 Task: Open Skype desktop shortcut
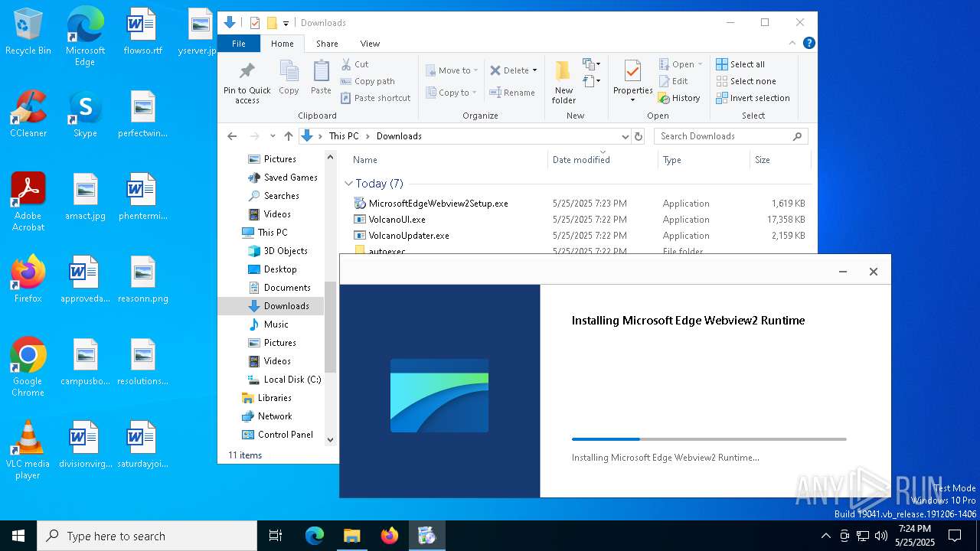(x=85, y=115)
